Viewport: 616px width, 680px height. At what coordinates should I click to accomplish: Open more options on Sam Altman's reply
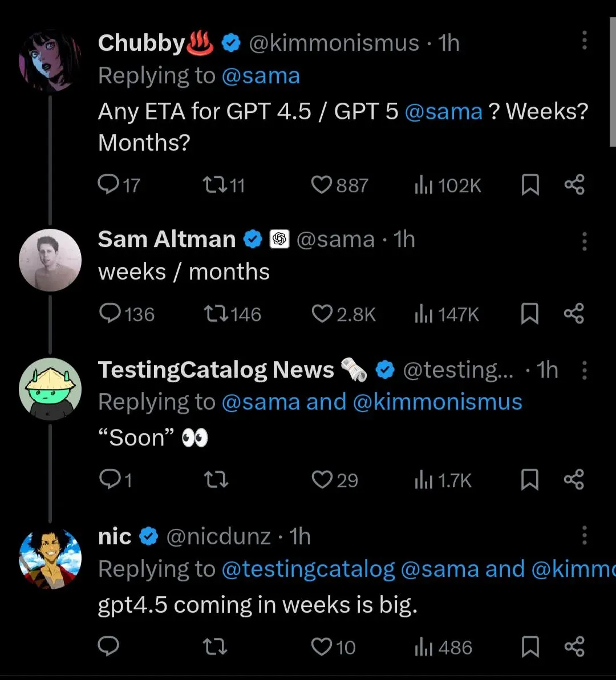[x=584, y=242]
